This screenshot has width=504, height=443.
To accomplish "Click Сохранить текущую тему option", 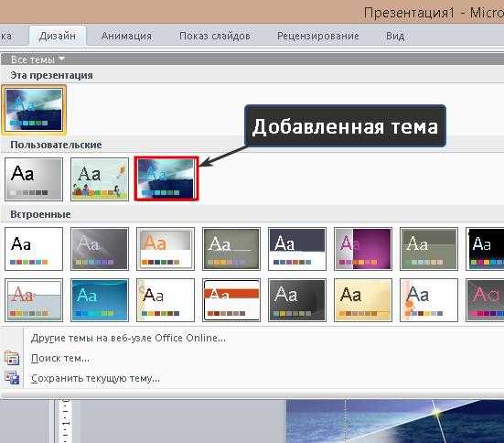I will (95, 378).
